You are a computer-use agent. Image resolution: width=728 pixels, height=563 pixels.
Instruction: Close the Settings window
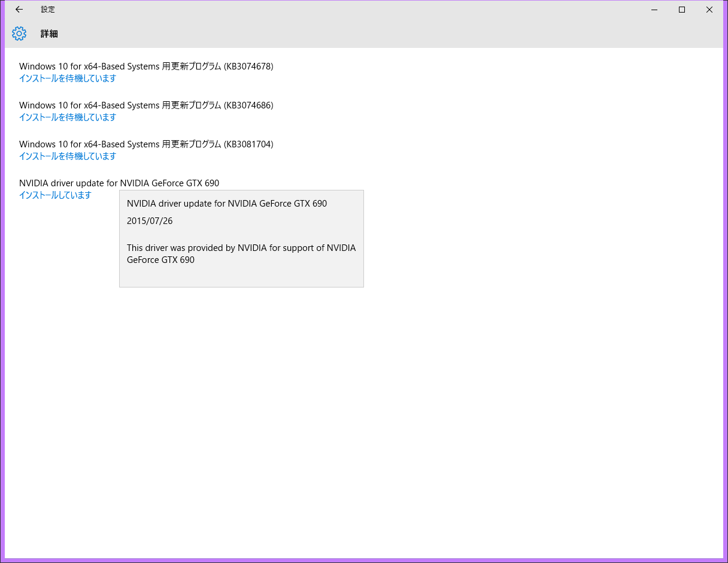click(709, 10)
